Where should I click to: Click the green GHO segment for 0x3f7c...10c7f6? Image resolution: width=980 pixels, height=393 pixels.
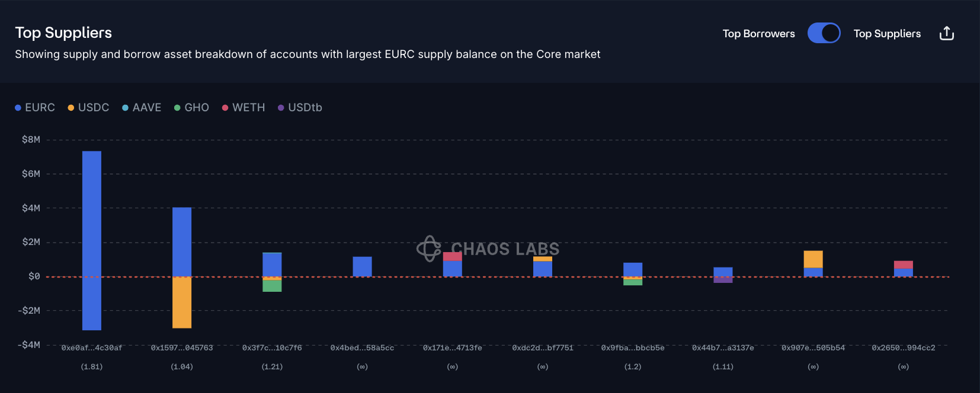pos(272,286)
